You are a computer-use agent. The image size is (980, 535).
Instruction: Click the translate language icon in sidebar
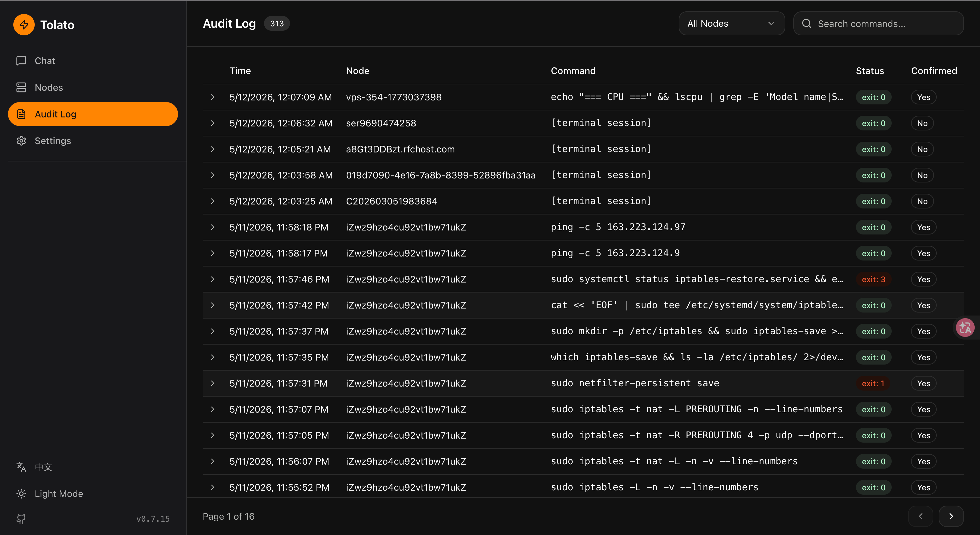(x=21, y=467)
